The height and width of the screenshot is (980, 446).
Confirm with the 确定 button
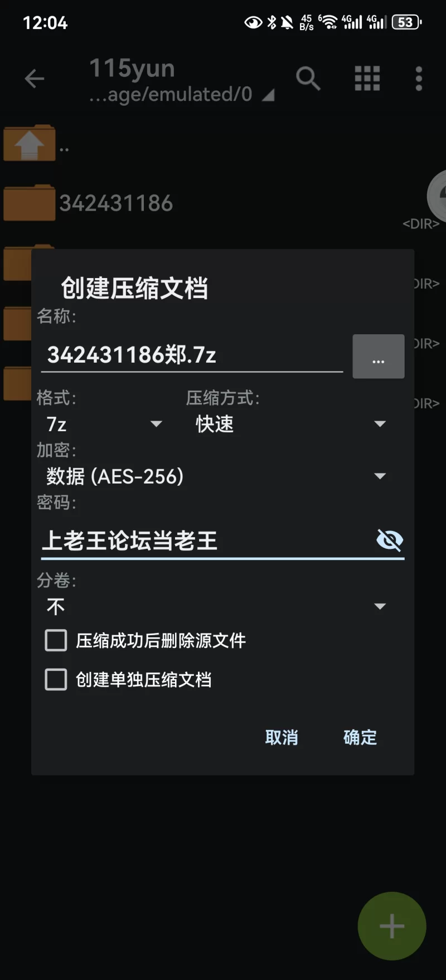coord(360,738)
